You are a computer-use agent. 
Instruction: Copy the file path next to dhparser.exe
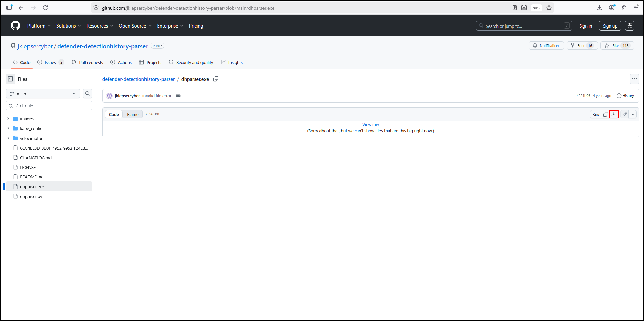point(216,79)
